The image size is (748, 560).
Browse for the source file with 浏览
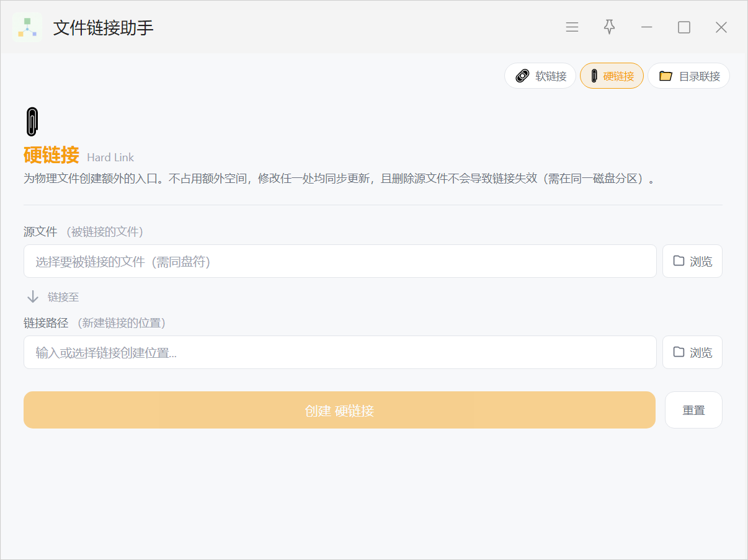pyautogui.click(x=692, y=262)
